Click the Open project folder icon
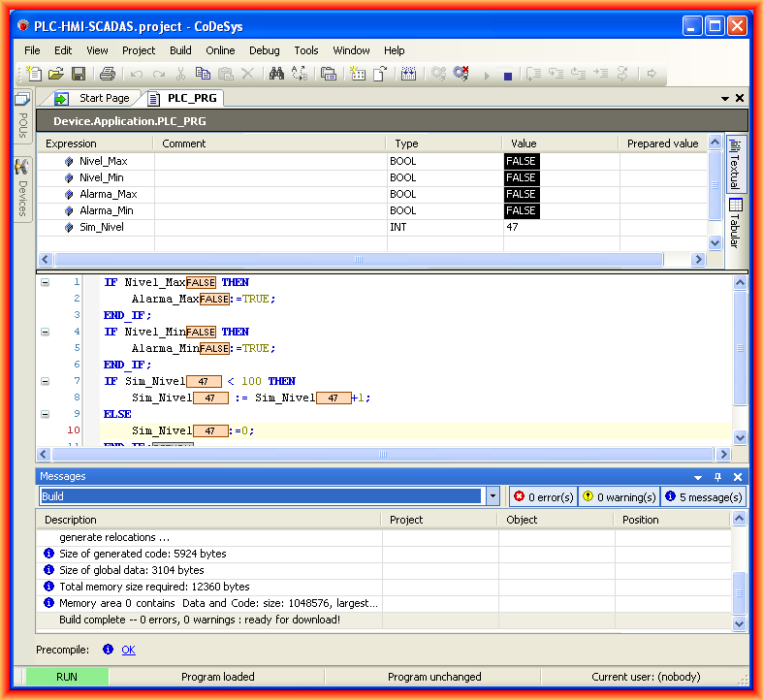This screenshot has width=763, height=700. click(x=56, y=74)
